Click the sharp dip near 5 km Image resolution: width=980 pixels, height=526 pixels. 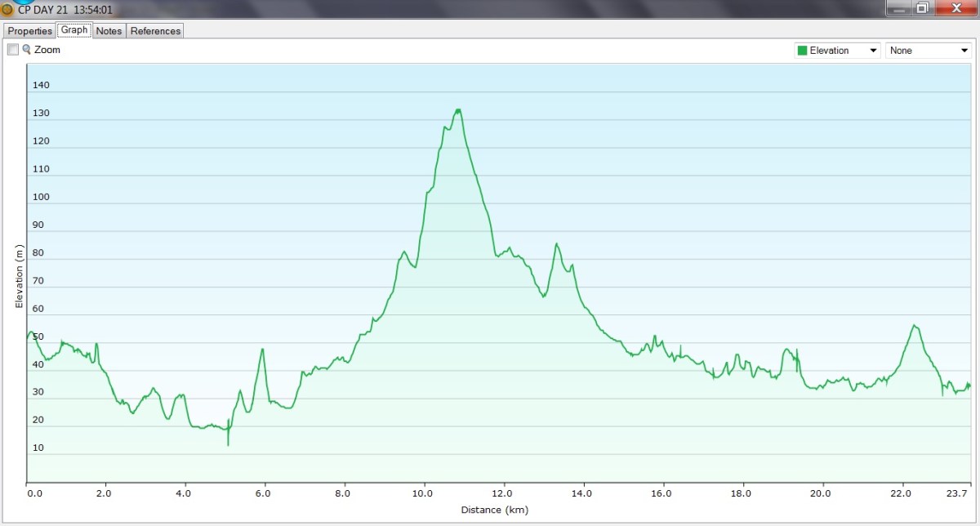click(x=228, y=444)
